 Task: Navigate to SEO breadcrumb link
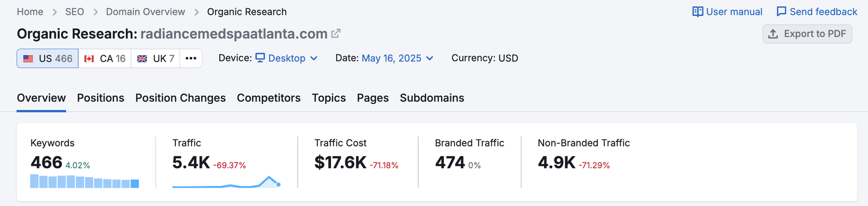coord(74,11)
